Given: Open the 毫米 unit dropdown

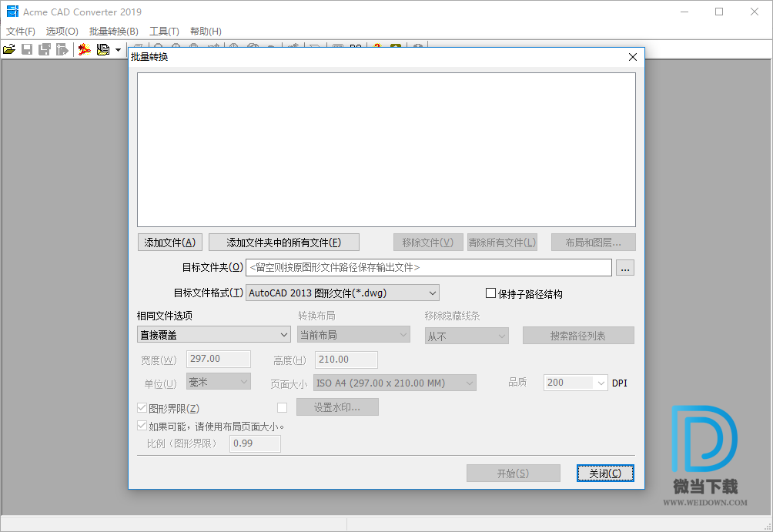Looking at the screenshot, I should pyautogui.click(x=219, y=382).
